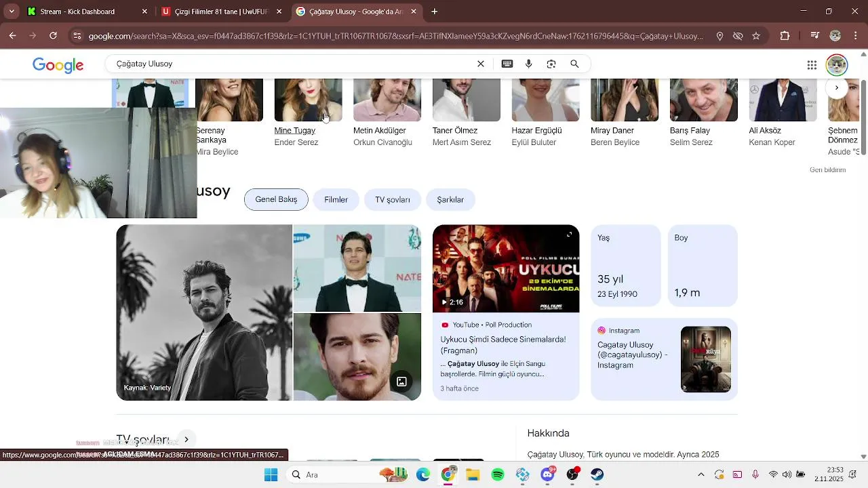Clear the Google search box text

(481, 64)
